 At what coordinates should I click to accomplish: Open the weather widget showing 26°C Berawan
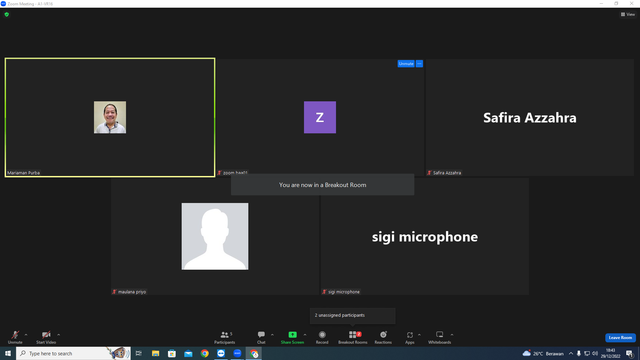[x=543, y=353]
